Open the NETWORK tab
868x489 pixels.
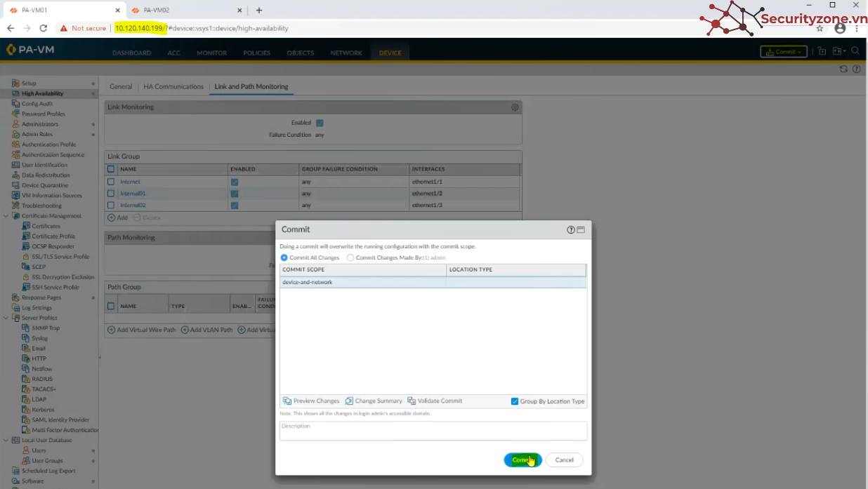346,53
